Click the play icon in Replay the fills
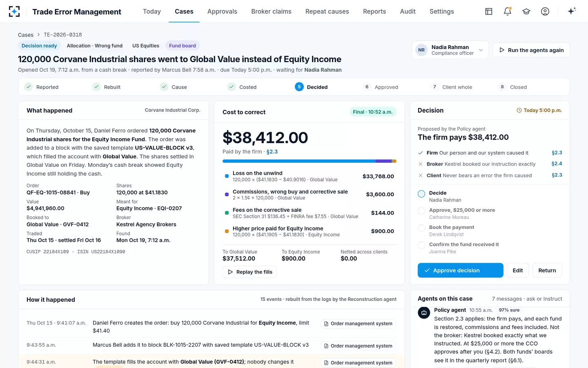The width and height of the screenshot is (588, 368). tap(230, 272)
